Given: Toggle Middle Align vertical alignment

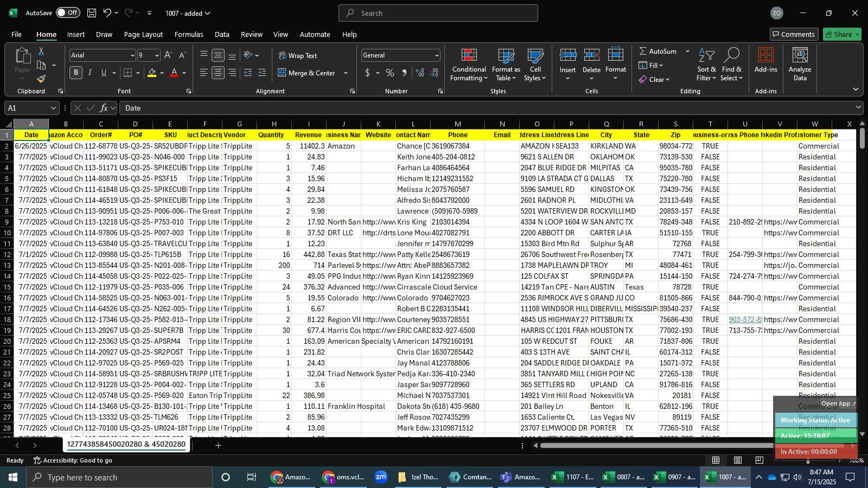Looking at the screenshot, I should click(x=218, y=55).
